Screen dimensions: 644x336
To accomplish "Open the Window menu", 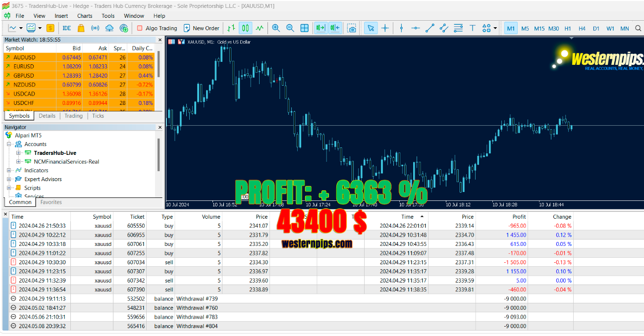I will [134, 16].
